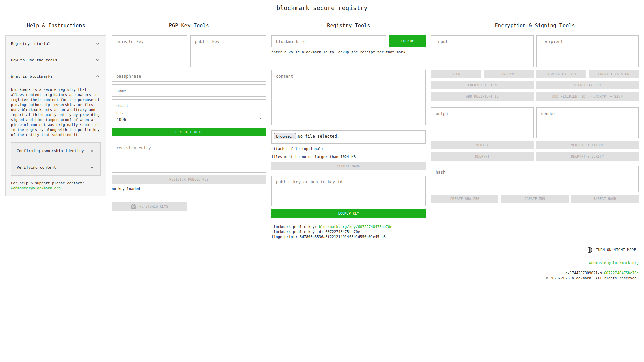Viewport: 644px width, 362px height.
Task: Expand Confirming ownership identity
Action: 56,151
